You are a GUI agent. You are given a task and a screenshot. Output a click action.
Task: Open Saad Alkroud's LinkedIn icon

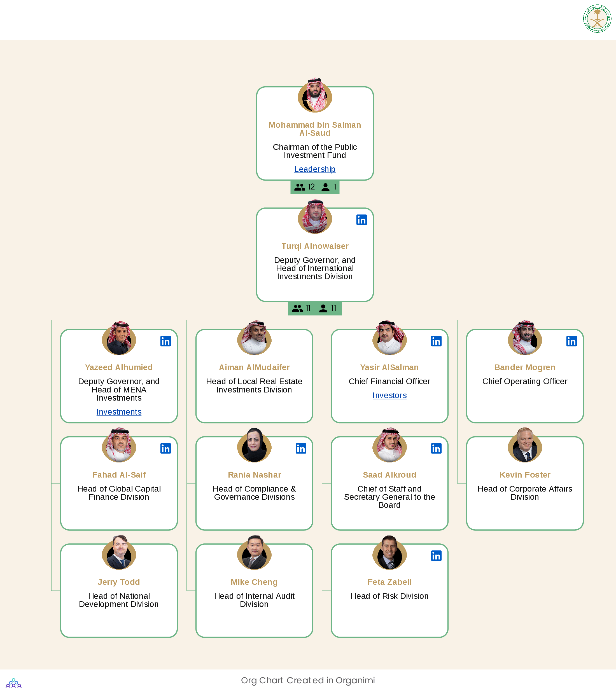click(x=436, y=448)
